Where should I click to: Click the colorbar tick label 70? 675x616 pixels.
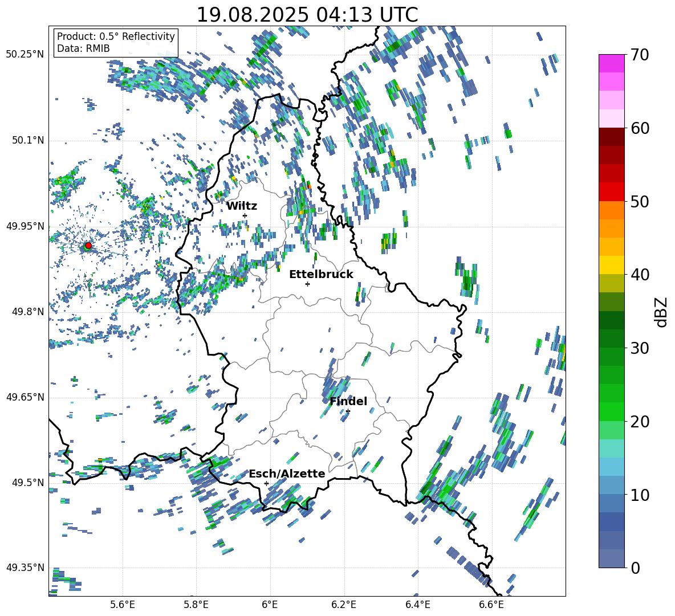tap(640, 55)
